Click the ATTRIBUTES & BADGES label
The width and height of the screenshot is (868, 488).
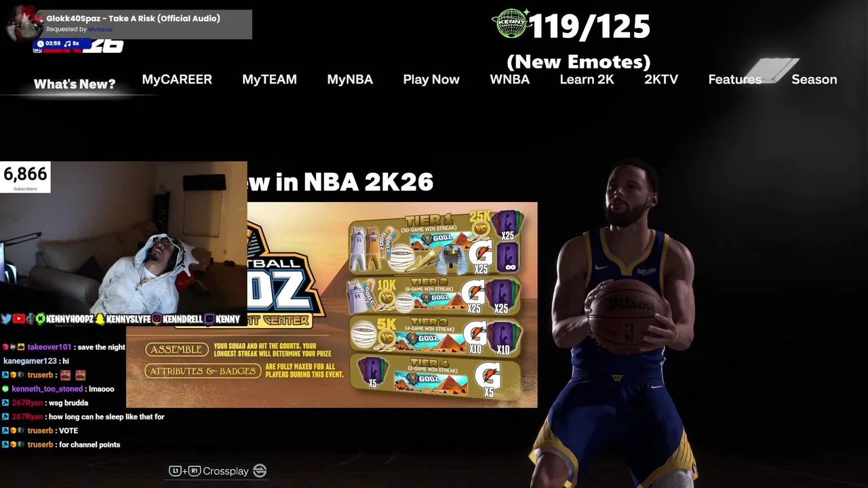point(203,371)
